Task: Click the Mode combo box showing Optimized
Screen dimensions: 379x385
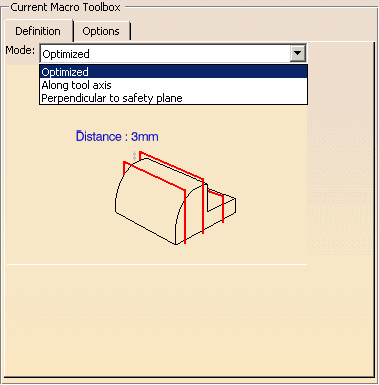Action: [173, 54]
